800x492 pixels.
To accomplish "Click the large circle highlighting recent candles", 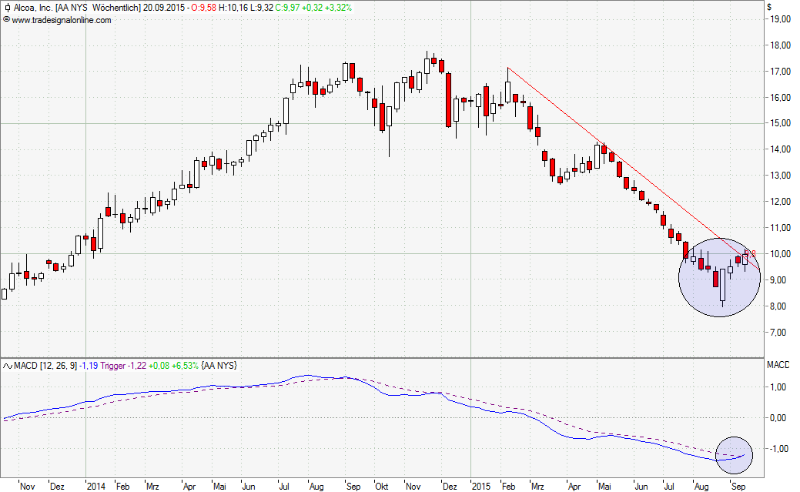I will (x=720, y=277).
